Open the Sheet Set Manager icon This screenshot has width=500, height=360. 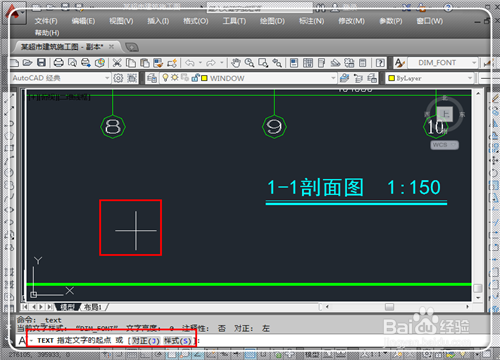coord(335,63)
